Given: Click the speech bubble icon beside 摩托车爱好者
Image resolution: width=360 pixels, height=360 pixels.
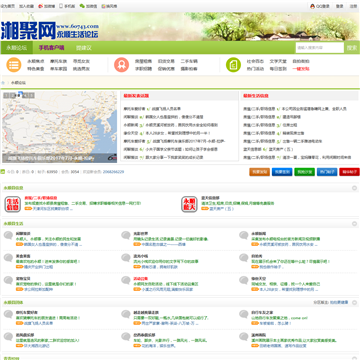Looking at the screenshot, I should [8, 314].
